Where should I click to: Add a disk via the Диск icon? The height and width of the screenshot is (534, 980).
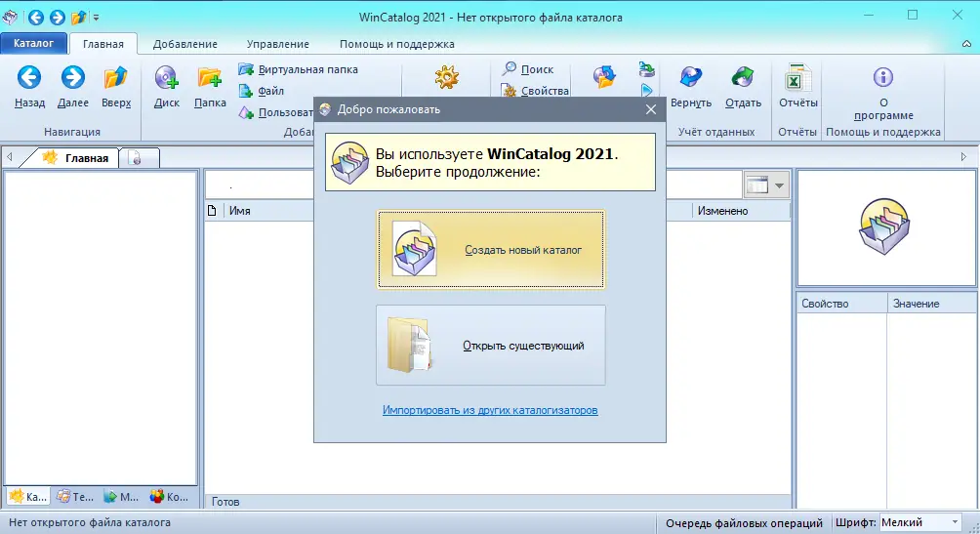click(x=166, y=87)
